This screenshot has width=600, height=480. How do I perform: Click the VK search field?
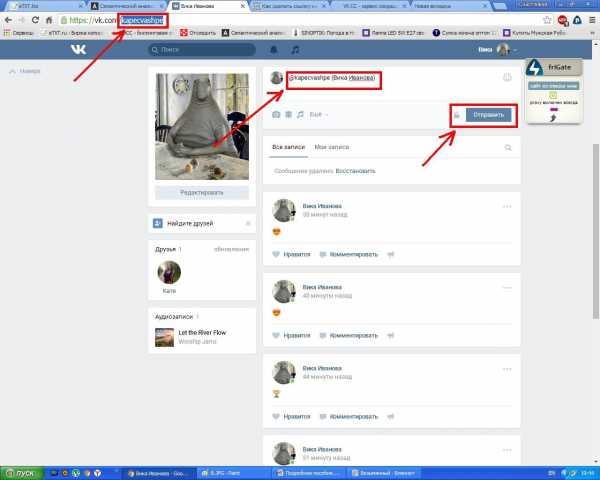click(x=202, y=50)
